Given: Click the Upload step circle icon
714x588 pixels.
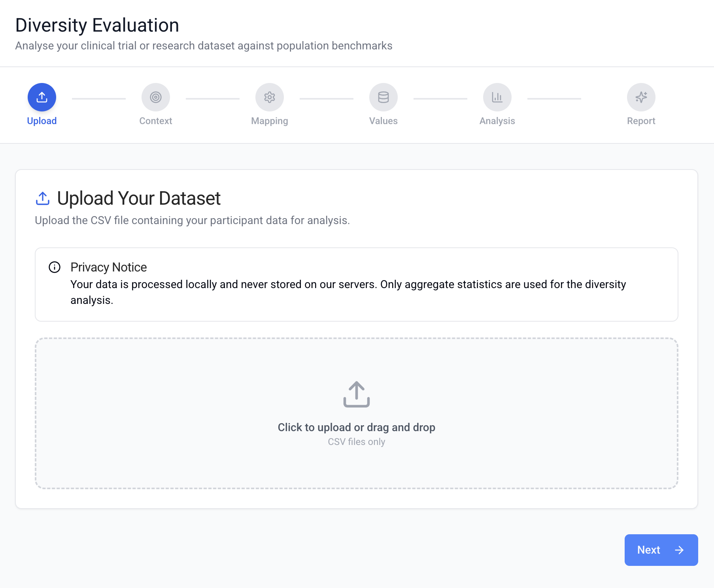Looking at the screenshot, I should (x=42, y=97).
